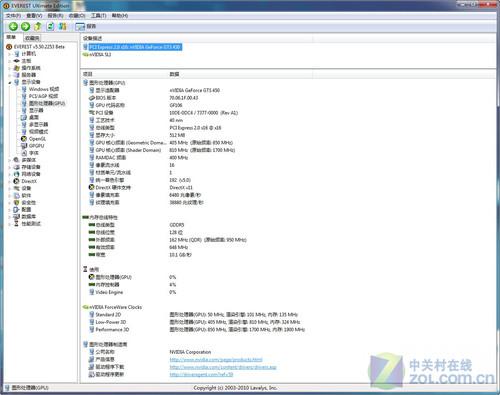The width and height of the screenshot is (500, 395).
Task: Click the 字体 fonts tree icon
Action: [x=24, y=153]
